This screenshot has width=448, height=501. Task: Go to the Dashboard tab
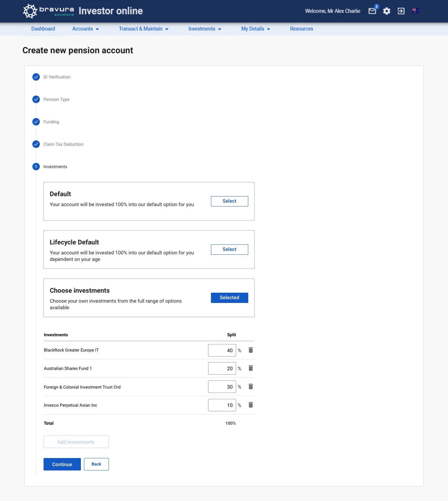click(x=43, y=29)
